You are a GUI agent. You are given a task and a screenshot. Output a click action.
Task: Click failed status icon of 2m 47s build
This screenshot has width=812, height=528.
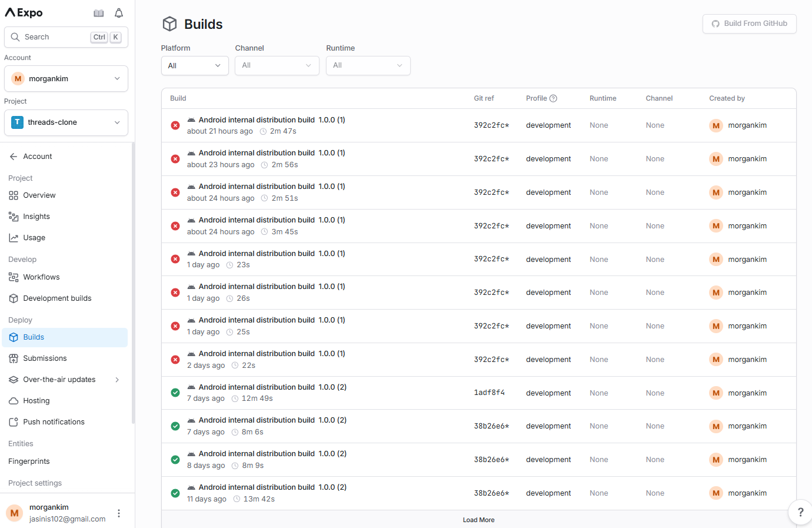coord(175,125)
